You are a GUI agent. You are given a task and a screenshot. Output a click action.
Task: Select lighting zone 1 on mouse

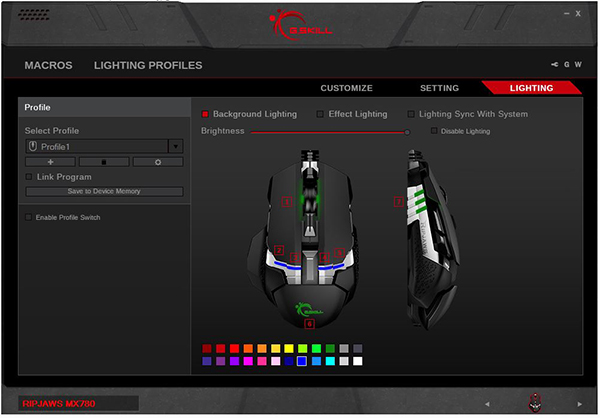[x=287, y=201]
